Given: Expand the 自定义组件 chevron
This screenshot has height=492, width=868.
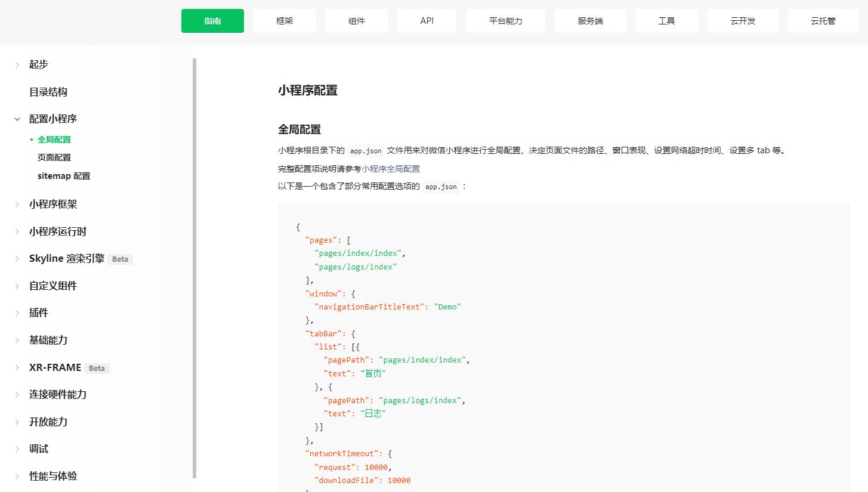Looking at the screenshot, I should [17, 286].
